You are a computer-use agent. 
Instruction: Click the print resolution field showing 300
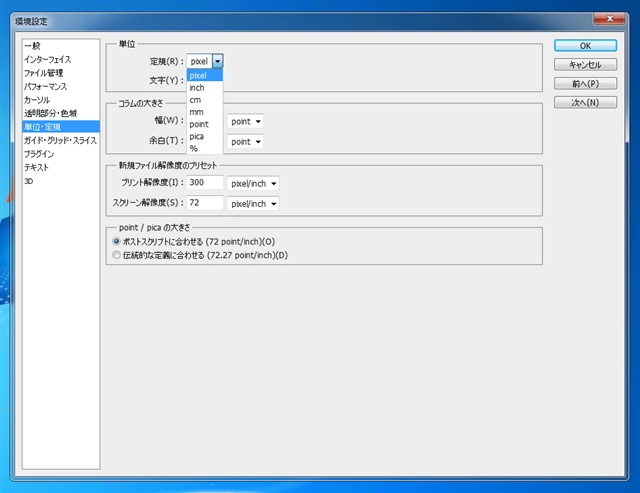coord(205,182)
